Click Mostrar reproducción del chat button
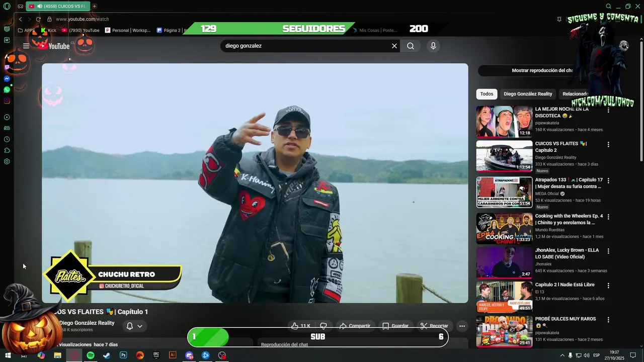This screenshot has height=362, width=644. click(x=542, y=70)
